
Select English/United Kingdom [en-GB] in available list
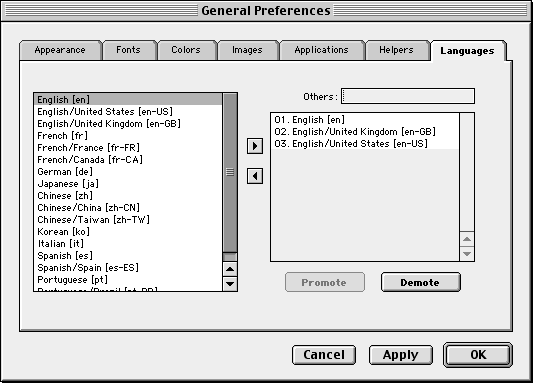(128, 123)
